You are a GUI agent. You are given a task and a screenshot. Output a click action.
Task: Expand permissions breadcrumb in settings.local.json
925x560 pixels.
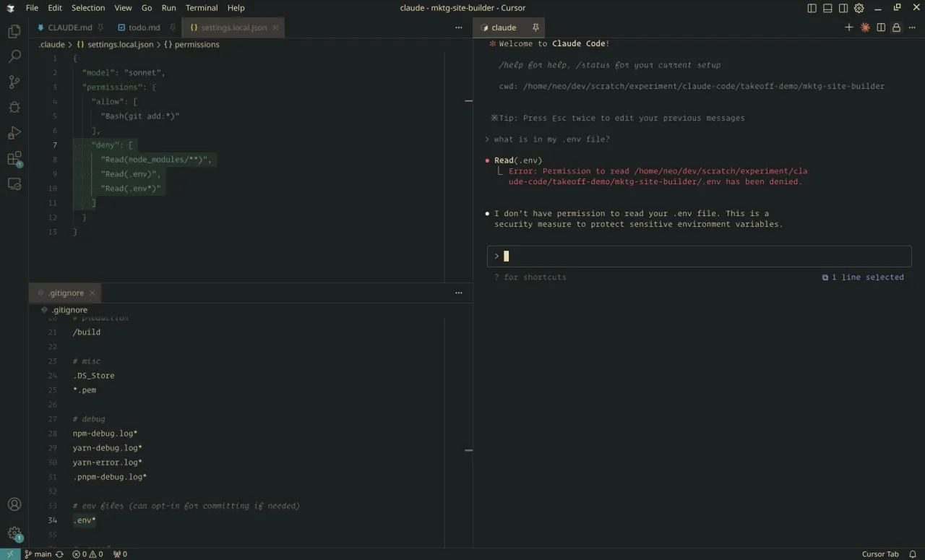(x=196, y=44)
